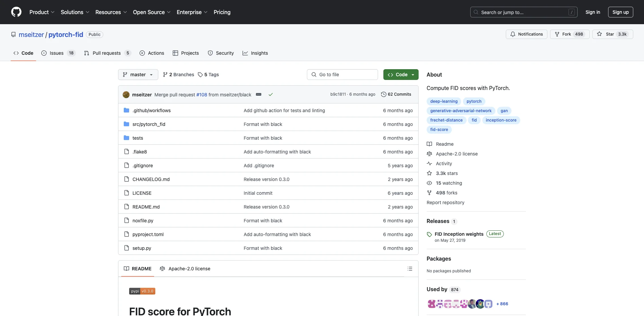Screen dimensions: 644x316
Task: Open README.md file entry
Action: pos(146,207)
